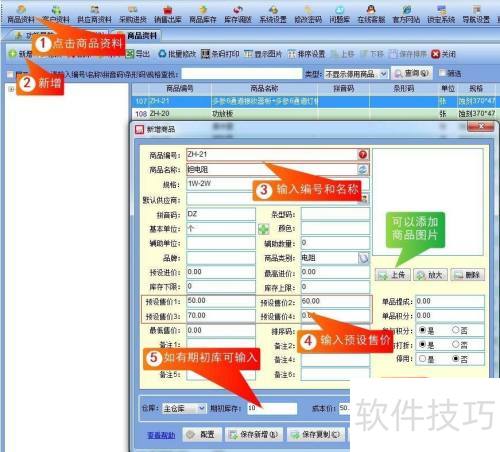Select 否 radio in 积分 row
Viewport: 500px width, 452px height.
456,330
